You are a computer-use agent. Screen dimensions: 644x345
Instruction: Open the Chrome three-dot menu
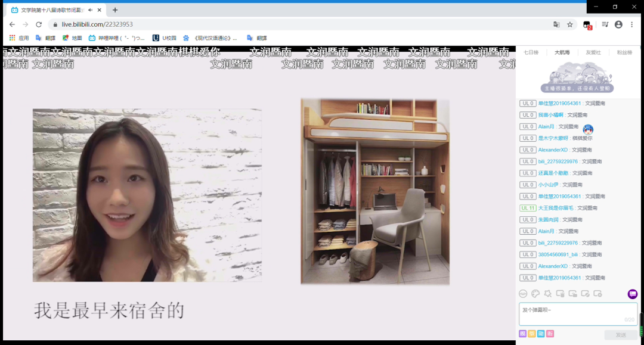pyautogui.click(x=631, y=24)
